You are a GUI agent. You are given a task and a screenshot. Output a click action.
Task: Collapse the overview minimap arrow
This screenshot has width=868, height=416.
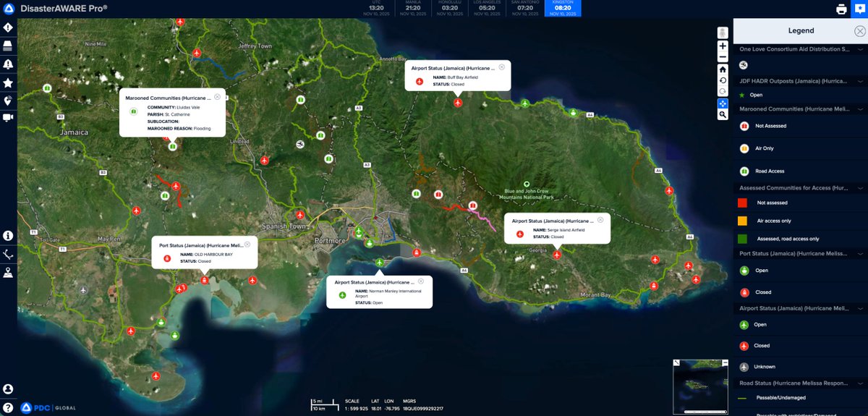coord(677,363)
